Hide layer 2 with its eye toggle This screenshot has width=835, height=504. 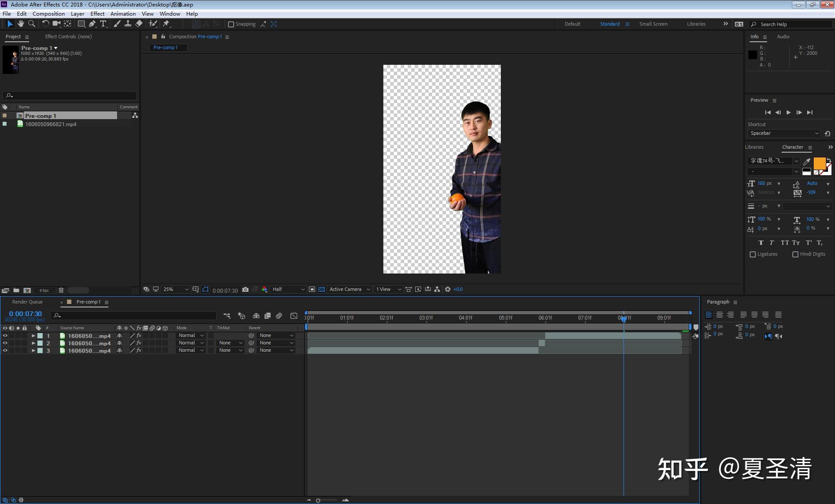[x=5, y=343]
